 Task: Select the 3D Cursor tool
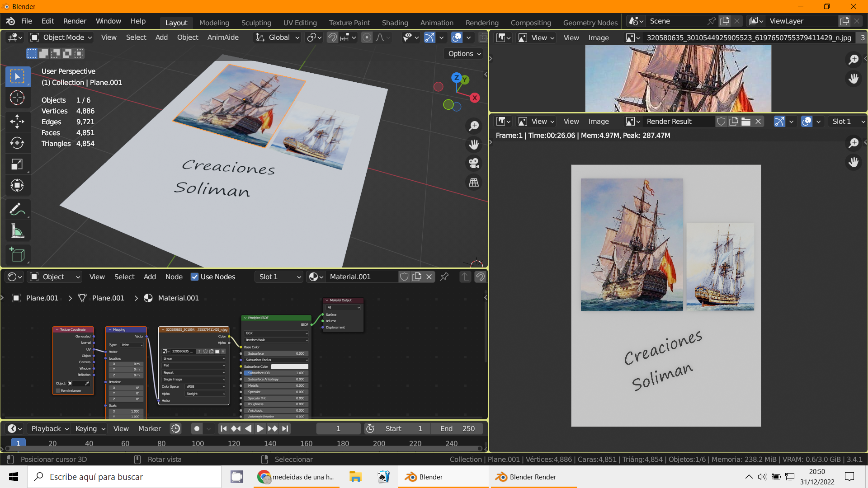click(x=17, y=98)
